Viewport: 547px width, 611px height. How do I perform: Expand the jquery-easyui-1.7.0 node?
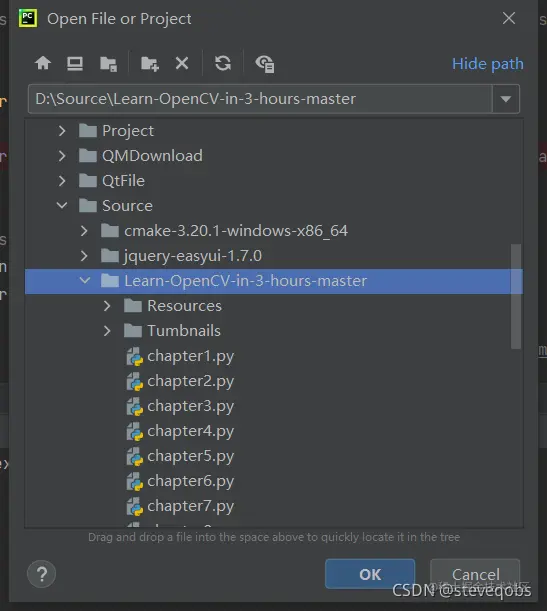84,256
